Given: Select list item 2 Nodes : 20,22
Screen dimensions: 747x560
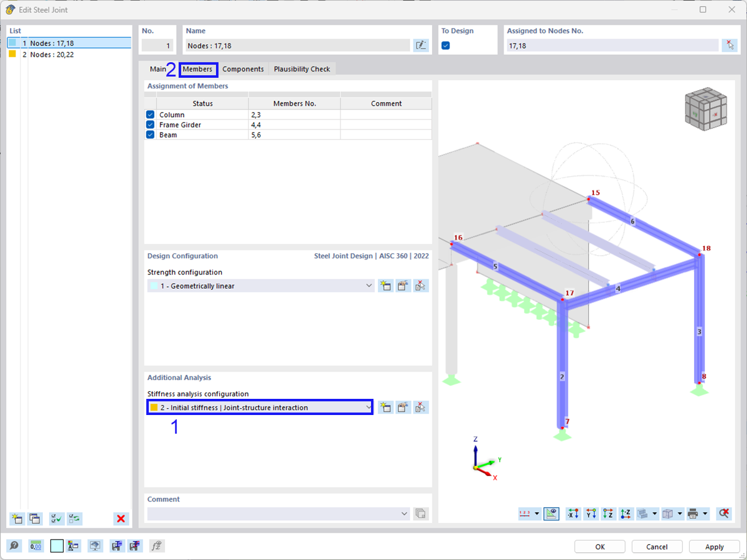Looking at the screenshot, I should [69, 54].
